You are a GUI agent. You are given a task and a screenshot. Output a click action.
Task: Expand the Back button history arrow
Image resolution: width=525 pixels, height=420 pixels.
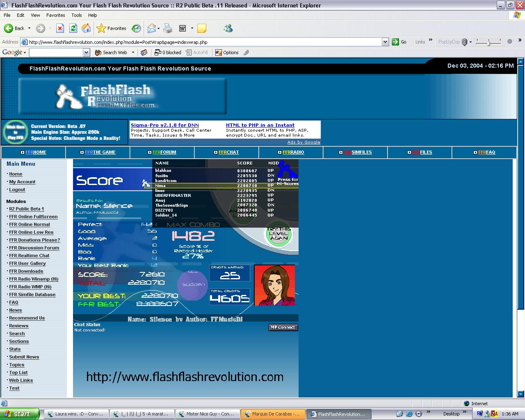coord(29,28)
